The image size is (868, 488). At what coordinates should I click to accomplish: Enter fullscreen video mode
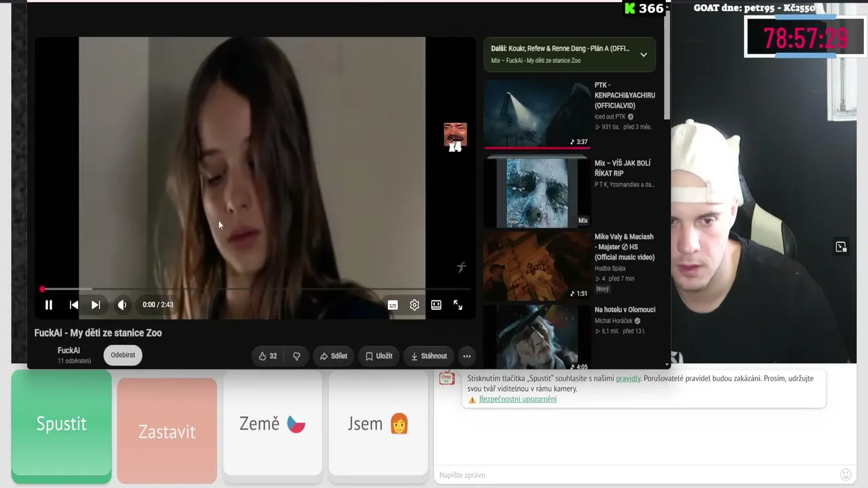(458, 305)
